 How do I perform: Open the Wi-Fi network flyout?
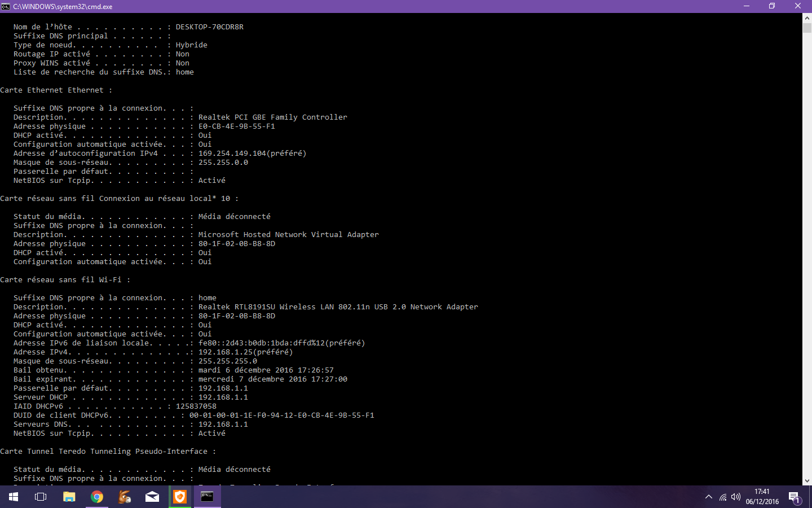coord(723,497)
